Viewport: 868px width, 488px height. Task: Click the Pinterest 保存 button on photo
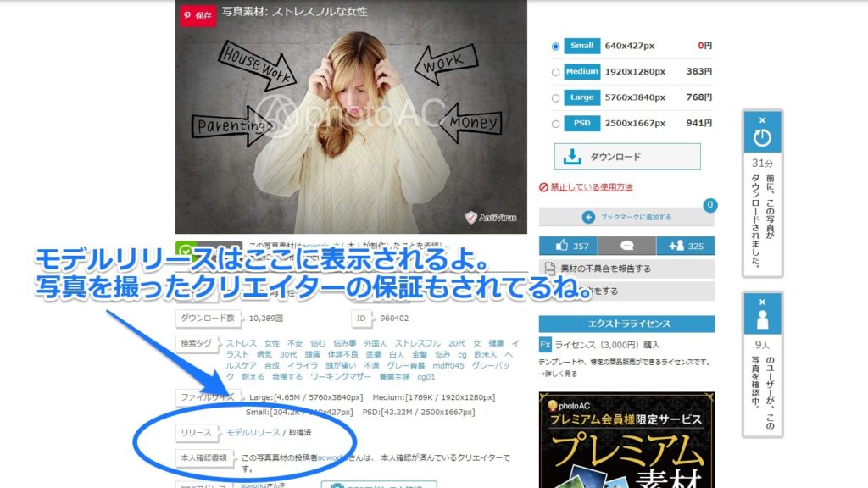pyautogui.click(x=198, y=15)
